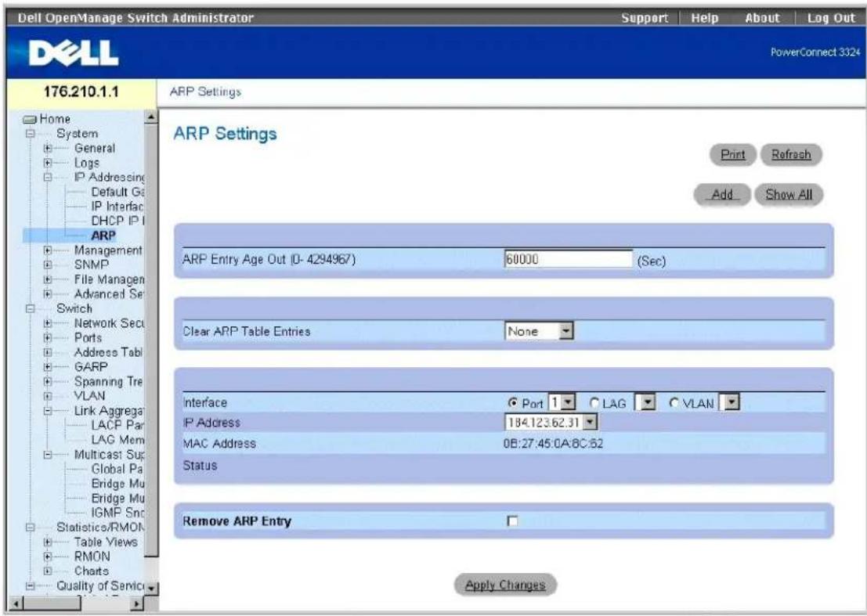This screenshot has height=616, width=867.
Task: Open IP Interface tree item
Action: [117, 207]
